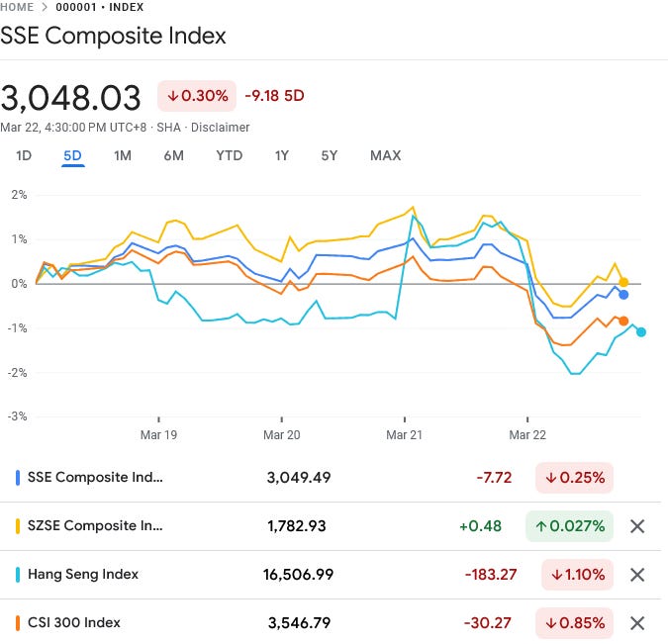
Task: Click the -3% y-axis label
Action: (17, 416)
